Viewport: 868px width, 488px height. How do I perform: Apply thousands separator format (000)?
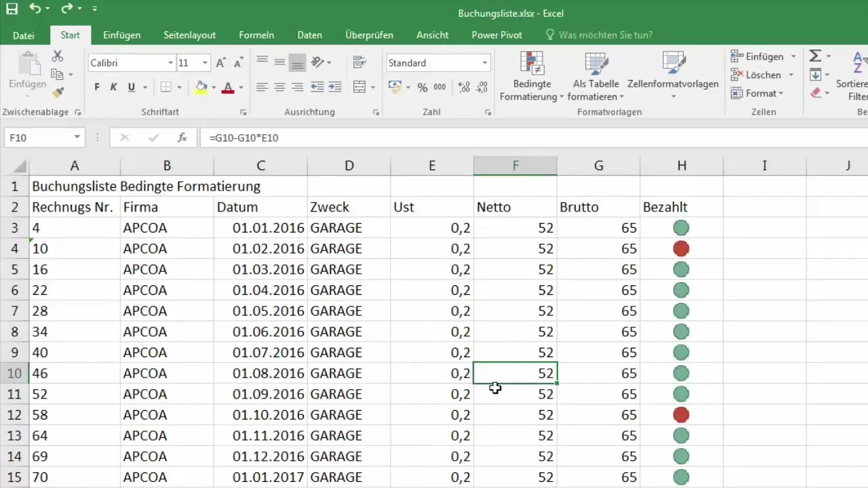[x=439, y=87]
